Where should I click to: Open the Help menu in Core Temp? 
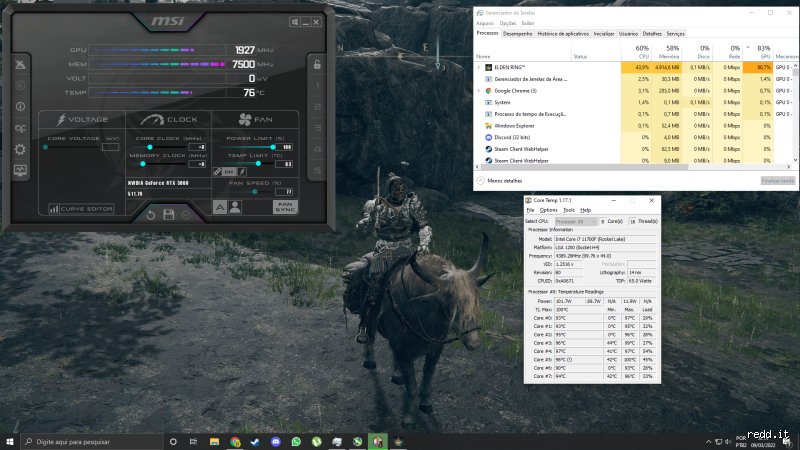point(585,210)
